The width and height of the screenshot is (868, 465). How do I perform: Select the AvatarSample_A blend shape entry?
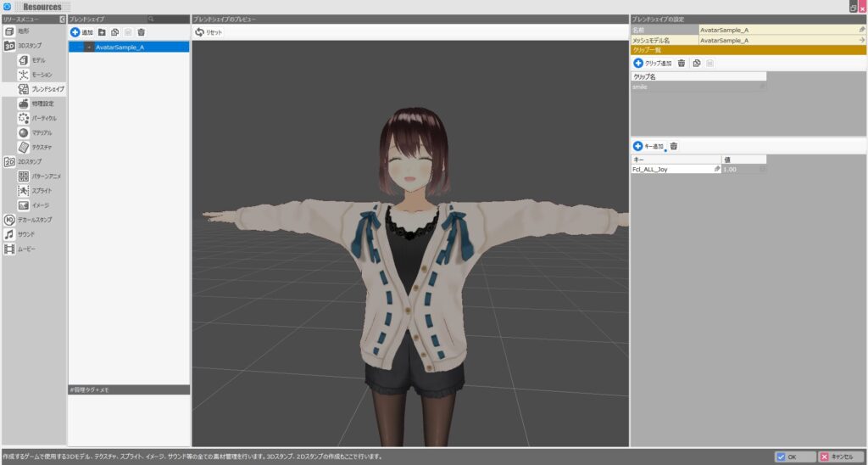tap(120, 48)
